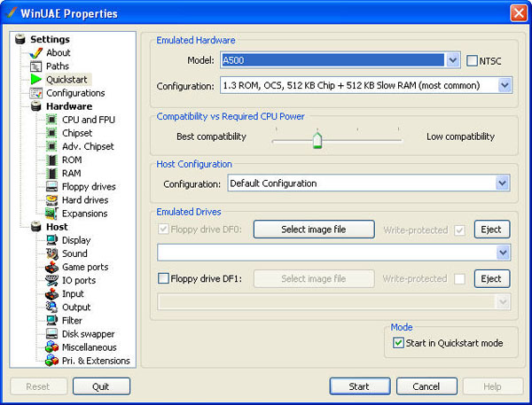
Task: Click the compatibility slider thumb
Action: 317,140
